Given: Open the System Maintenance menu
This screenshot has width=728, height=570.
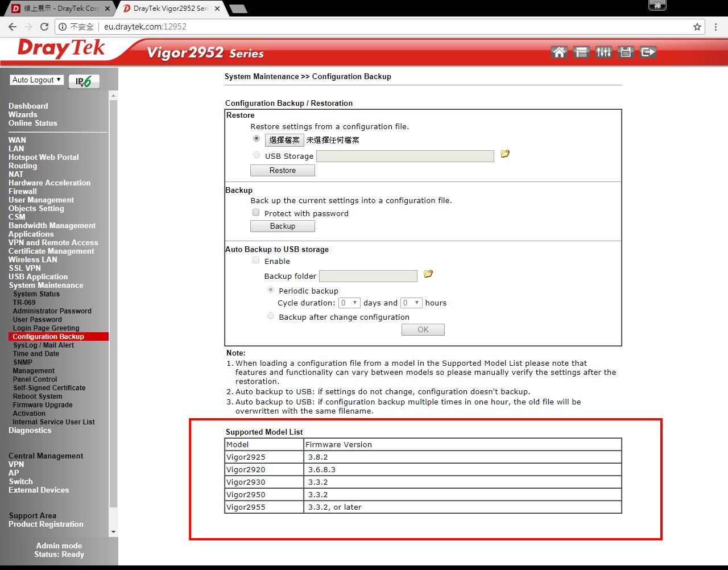Looking at the screenshot, I should click(x=46, y=285).
